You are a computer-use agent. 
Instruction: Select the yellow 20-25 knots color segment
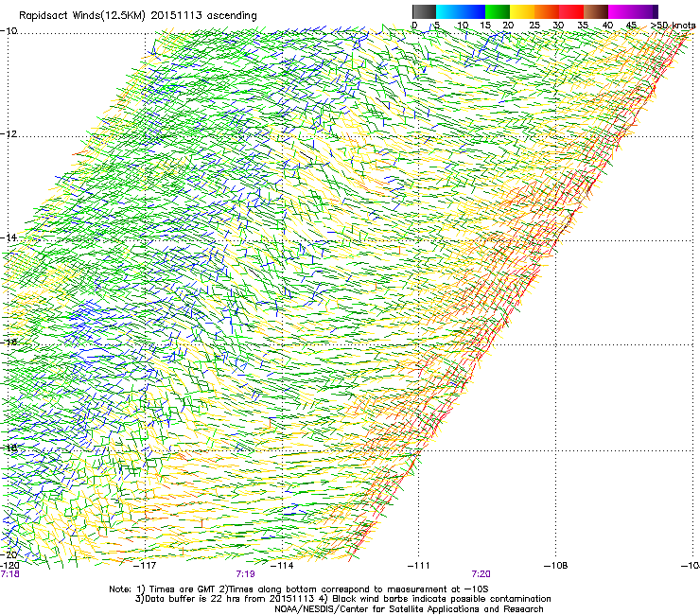[522, 11]
